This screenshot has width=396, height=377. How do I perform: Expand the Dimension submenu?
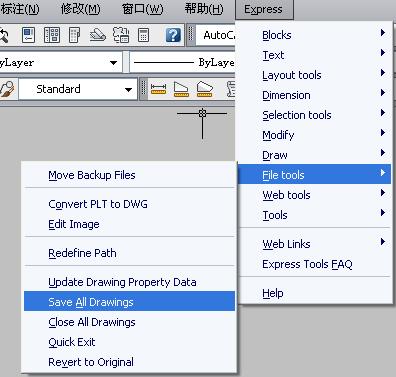314,95
